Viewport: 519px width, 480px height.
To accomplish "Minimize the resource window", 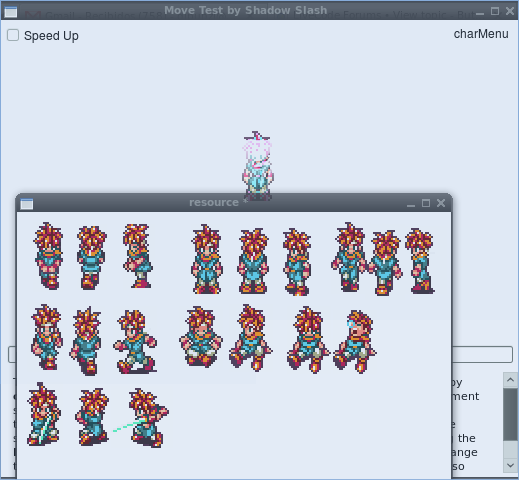I will coord(411,204).
